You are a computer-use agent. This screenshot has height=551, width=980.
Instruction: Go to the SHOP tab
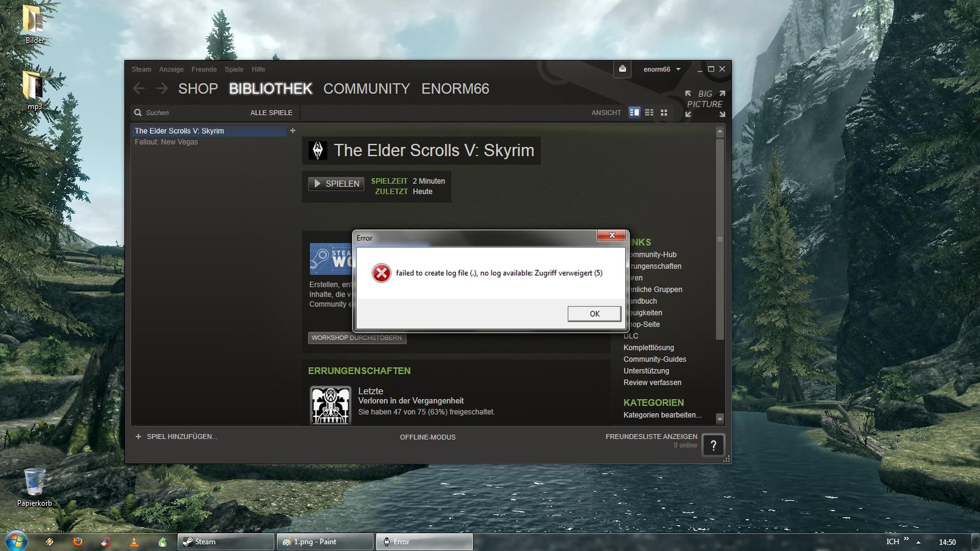click(198, 89)
